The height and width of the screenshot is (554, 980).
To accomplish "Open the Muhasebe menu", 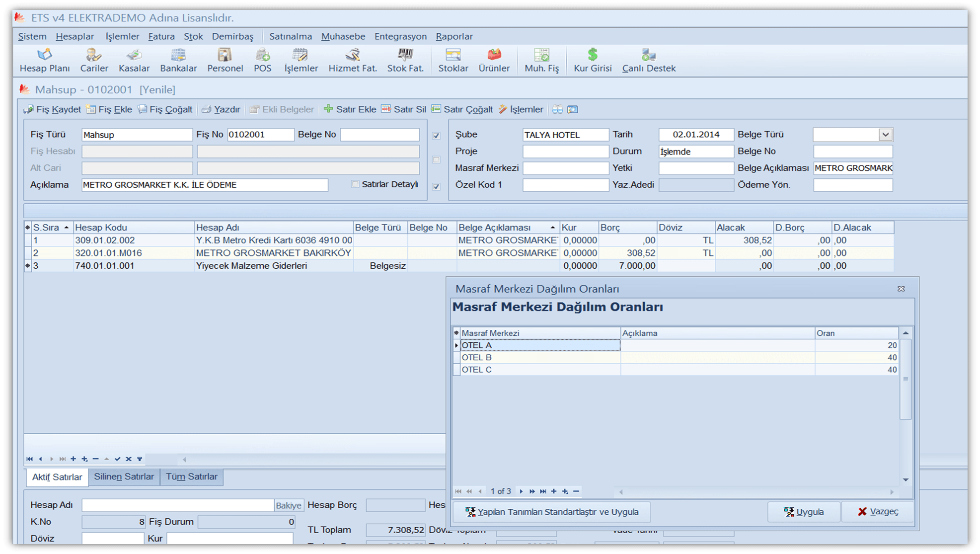I will (343, 36).
